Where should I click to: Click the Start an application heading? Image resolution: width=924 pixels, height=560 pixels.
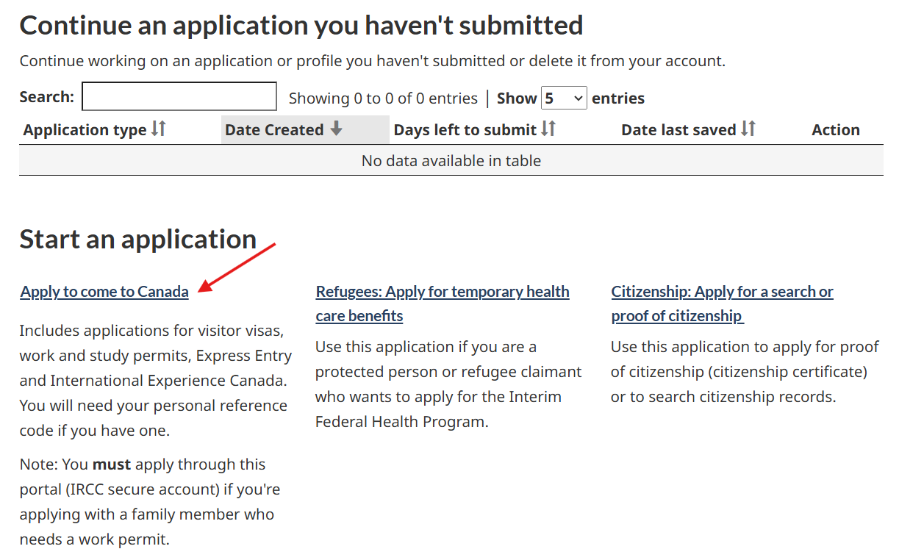click(138, 240)
